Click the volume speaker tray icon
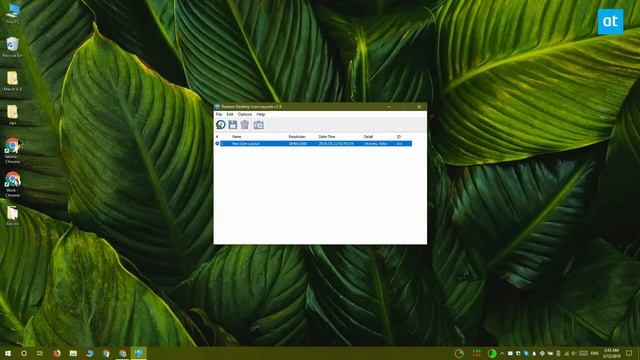Image resolution: width=640 pixels, height=360 pixels. (x=574, y=353)
